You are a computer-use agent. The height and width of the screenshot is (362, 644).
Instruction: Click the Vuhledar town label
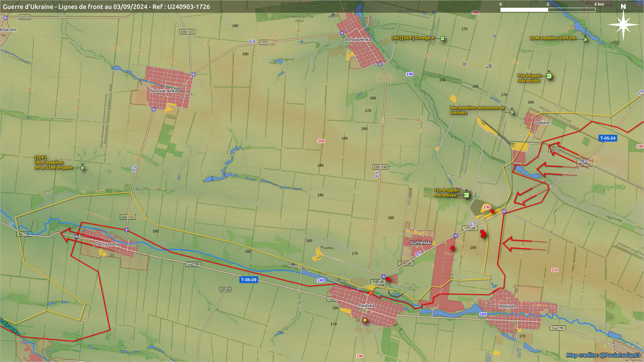(x=421, y=242)
